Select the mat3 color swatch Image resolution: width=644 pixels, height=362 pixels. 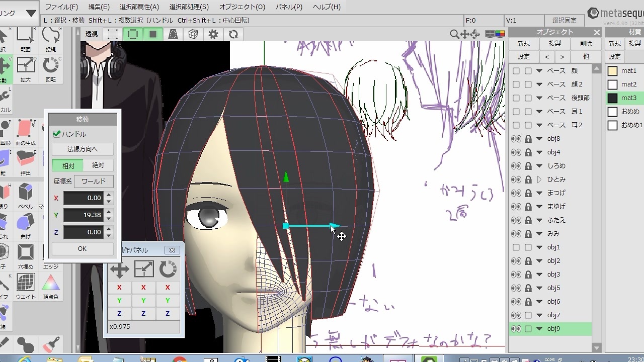pyautogui.click(x=612, y=98)
